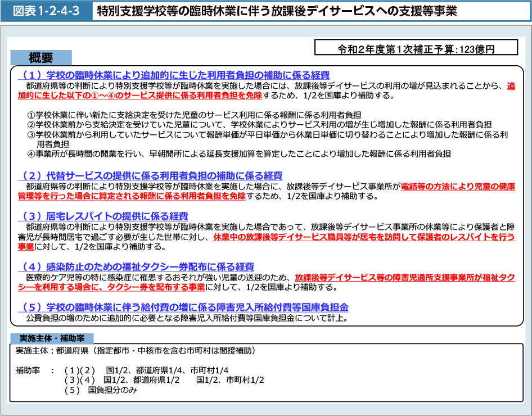Click the title 特別支援学校等の臨時休業に伴う放課後デイサービスへの支援等事業
This screenshot has height=416, width=532.
pyautogui.click(x=277, y=11)
